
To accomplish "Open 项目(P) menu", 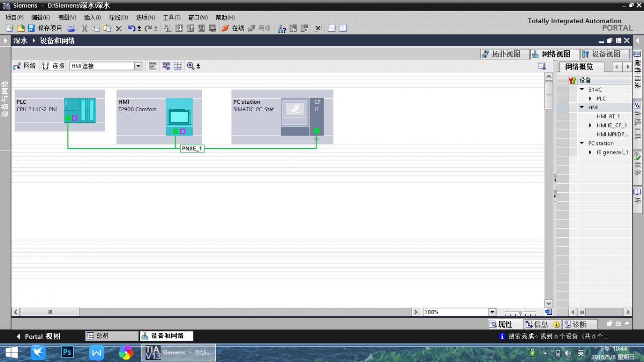I will [x=14, y=17].
